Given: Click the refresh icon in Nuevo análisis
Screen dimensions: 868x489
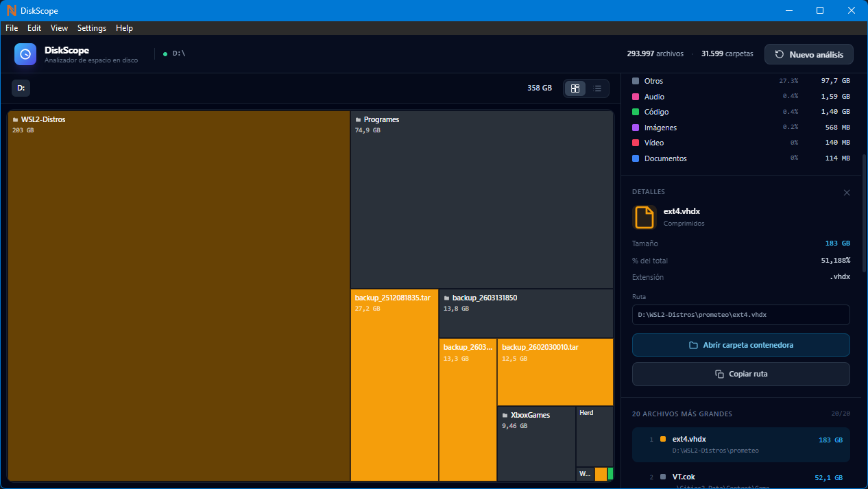Looking at the screenshot, I should click(779, 54).
